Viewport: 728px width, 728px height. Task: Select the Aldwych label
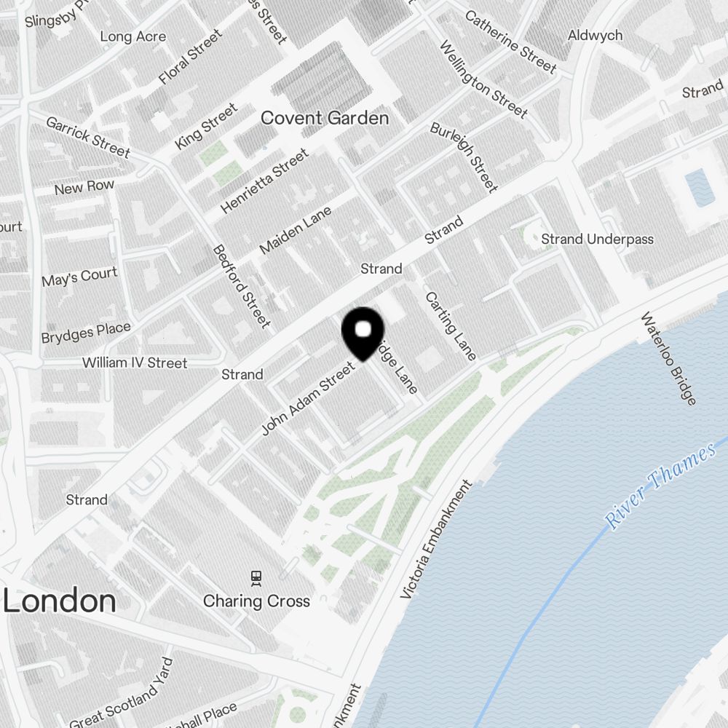point(595,35)
